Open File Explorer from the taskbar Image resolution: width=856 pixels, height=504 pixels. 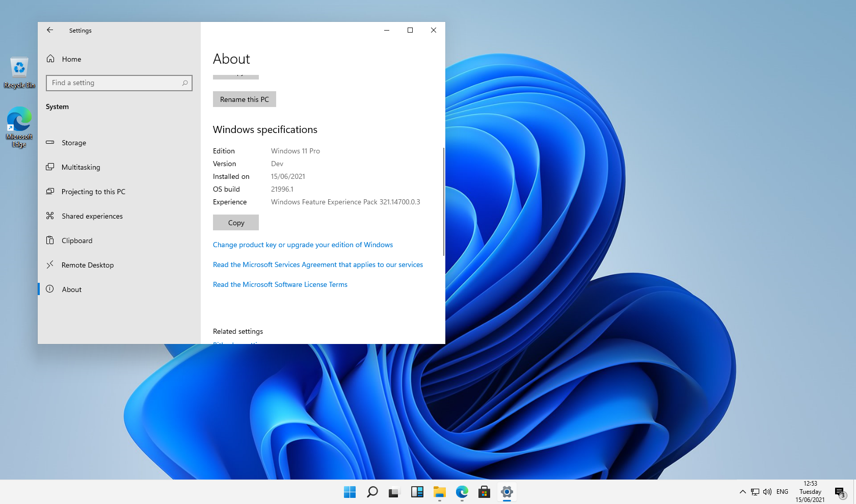click(440, 492)
